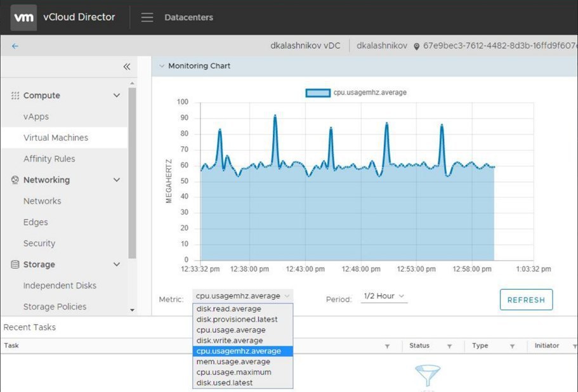Click the VMware vm logo
578x392 pixels.
(23, 17)
